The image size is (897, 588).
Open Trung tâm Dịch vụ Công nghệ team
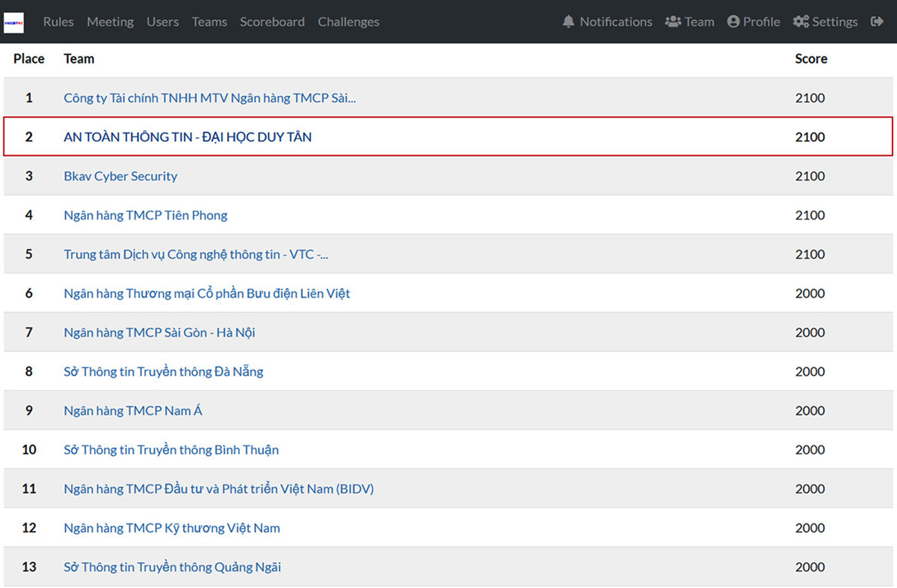coord(196,254)
